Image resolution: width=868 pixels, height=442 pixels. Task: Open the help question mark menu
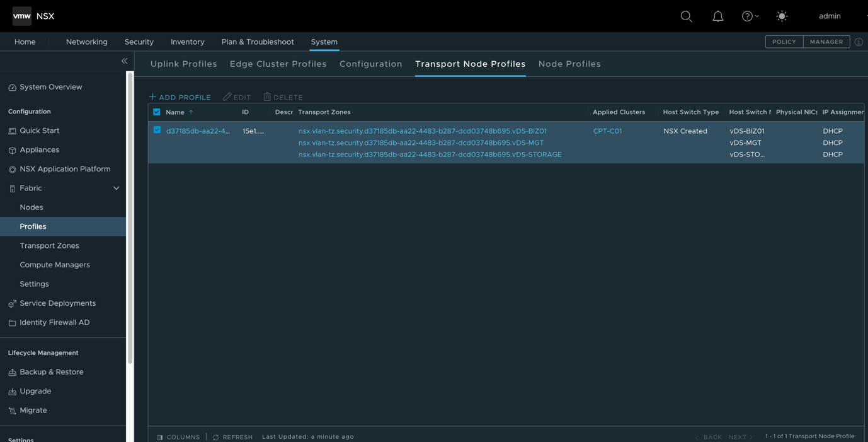click(750, 16)
